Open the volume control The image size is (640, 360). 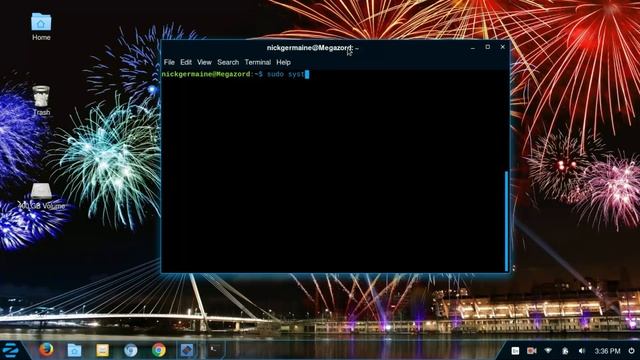[x=582, y=351]
